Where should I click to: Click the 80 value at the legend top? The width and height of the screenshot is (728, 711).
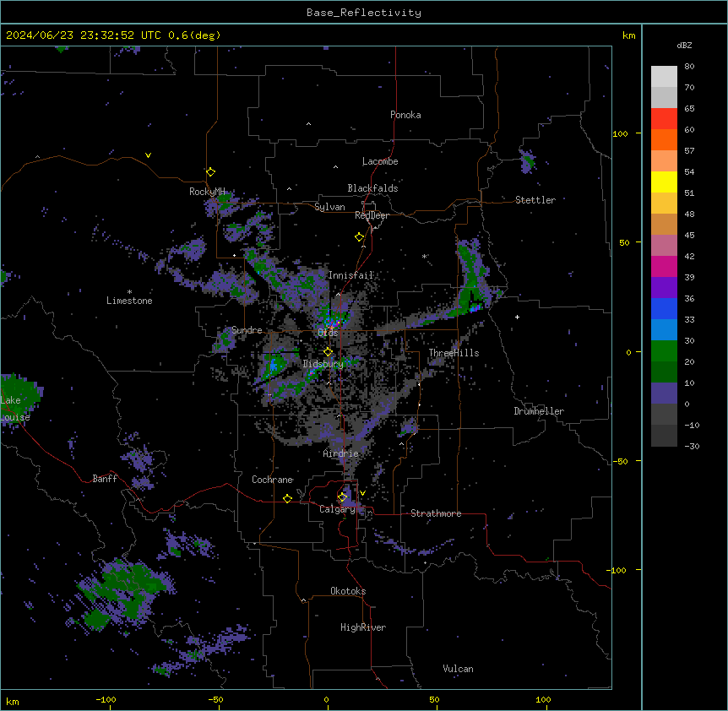[689, 67]
